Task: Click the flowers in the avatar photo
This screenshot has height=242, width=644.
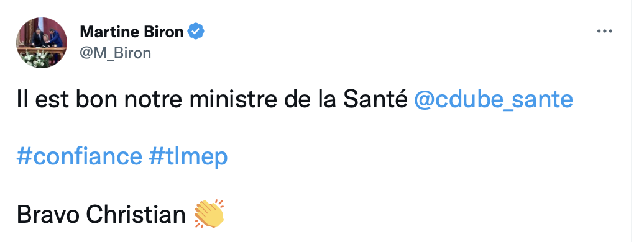Action: [35, 60]
